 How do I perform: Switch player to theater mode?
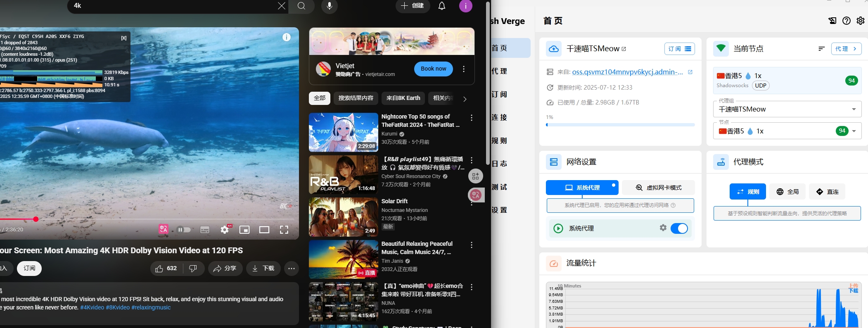click(264, 230)
